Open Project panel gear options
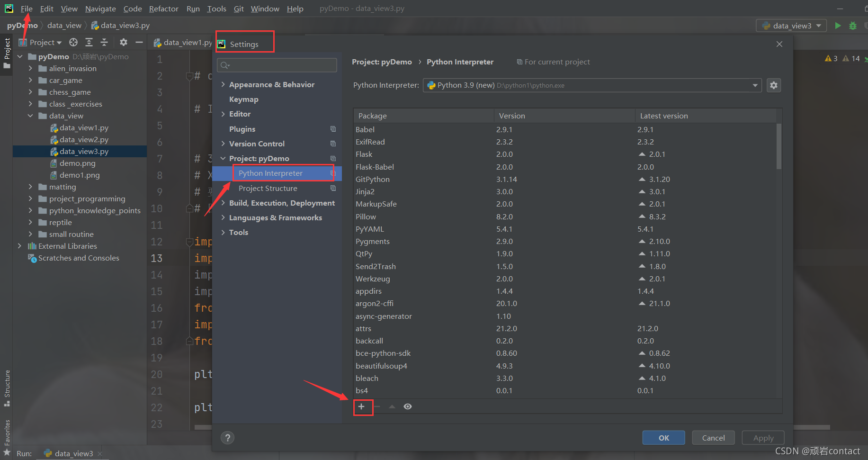The image size is (868, 460). point(124,42)
